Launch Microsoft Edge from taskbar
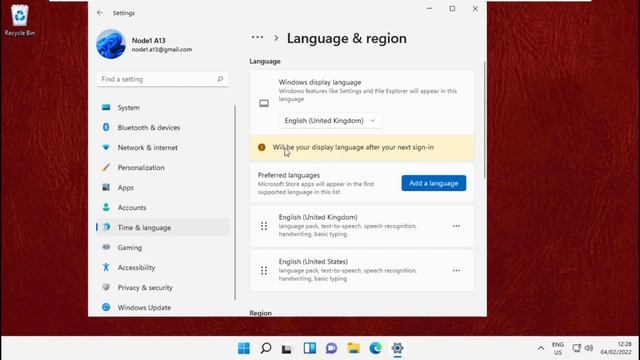 click(x=376, y=348)
